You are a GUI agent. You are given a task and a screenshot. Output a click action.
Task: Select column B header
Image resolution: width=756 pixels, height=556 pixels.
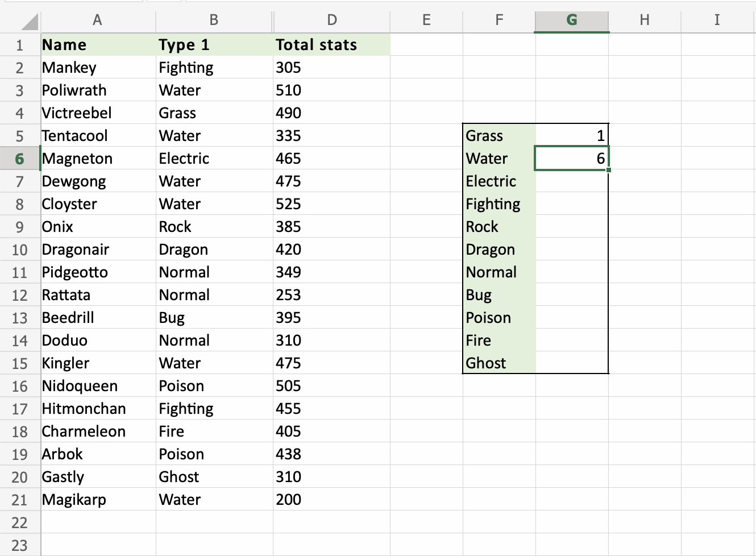pyautogui.click(x=214, y=20)
